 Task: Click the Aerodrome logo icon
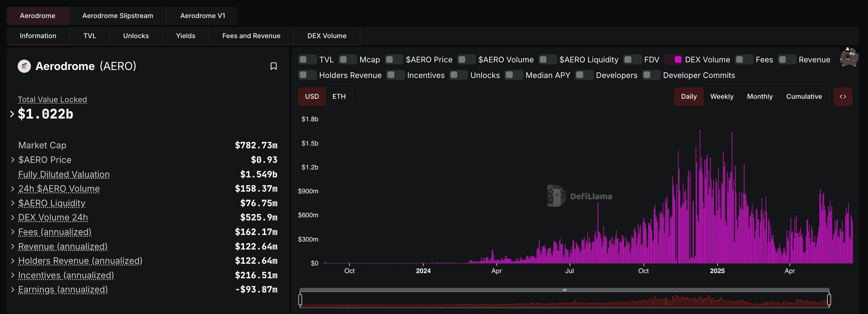[x=24, y=66]
